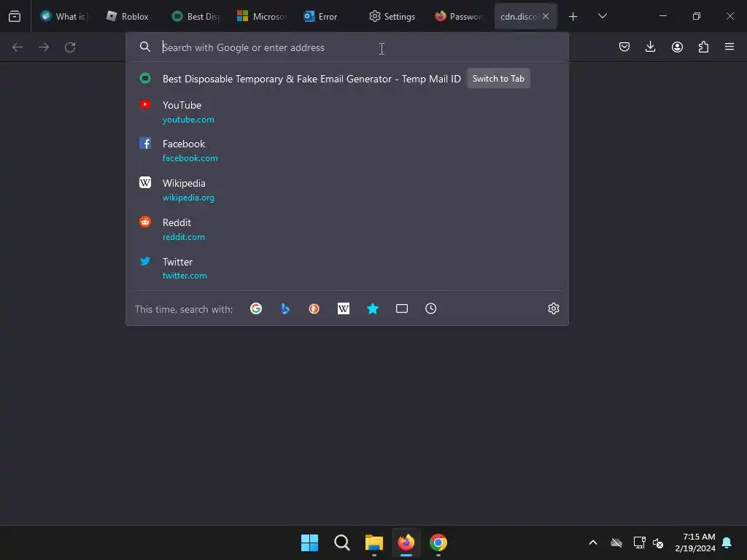Switch to the Best Disp tab
This screenshot has width=747, height=560.
(x=196, y=16)
